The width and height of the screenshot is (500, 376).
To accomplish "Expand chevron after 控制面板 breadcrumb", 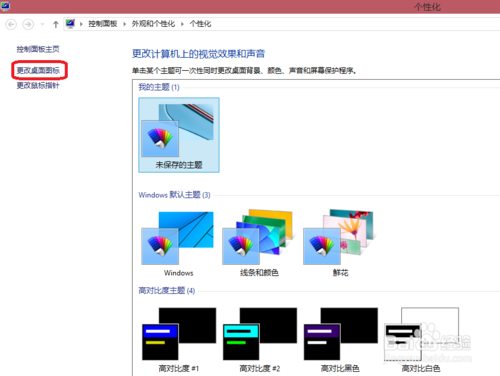I will point(124,24).
